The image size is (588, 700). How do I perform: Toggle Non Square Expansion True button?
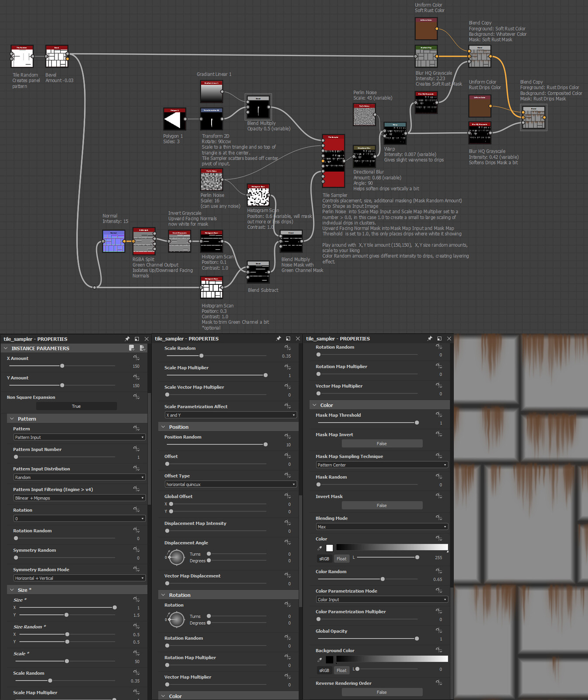tap(76, 406)
